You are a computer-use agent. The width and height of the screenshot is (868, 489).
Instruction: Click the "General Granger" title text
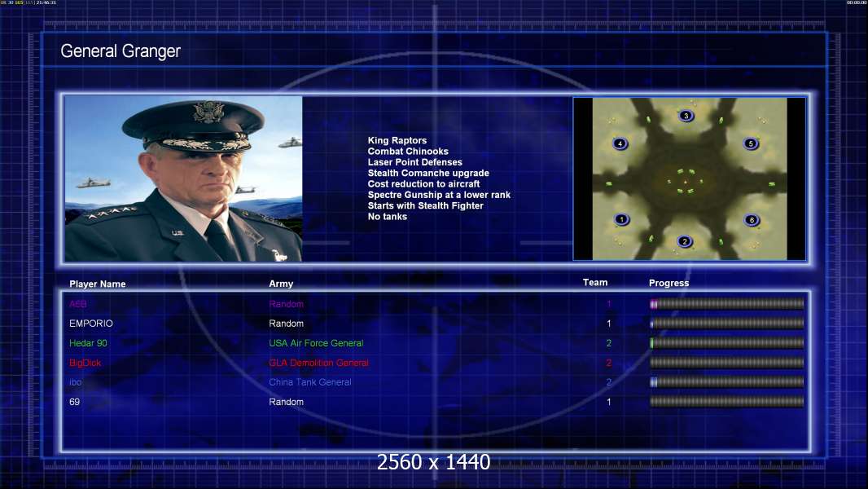click(121, 51)
